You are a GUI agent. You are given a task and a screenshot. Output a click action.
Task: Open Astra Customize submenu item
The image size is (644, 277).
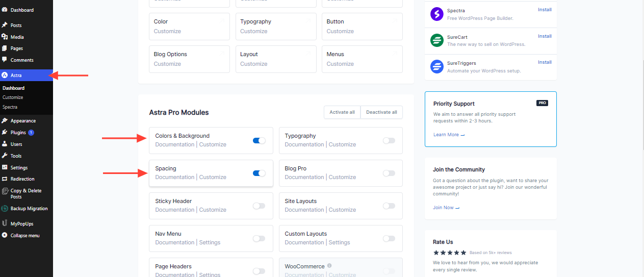[x=13, y=97]
